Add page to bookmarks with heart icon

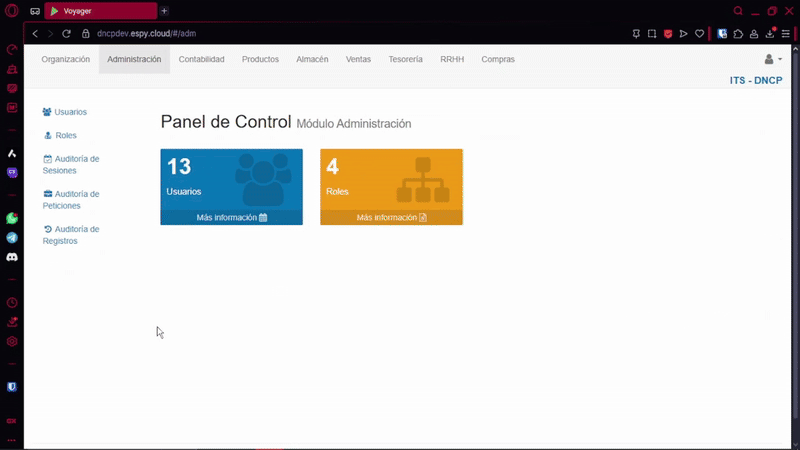coord(699,34)
